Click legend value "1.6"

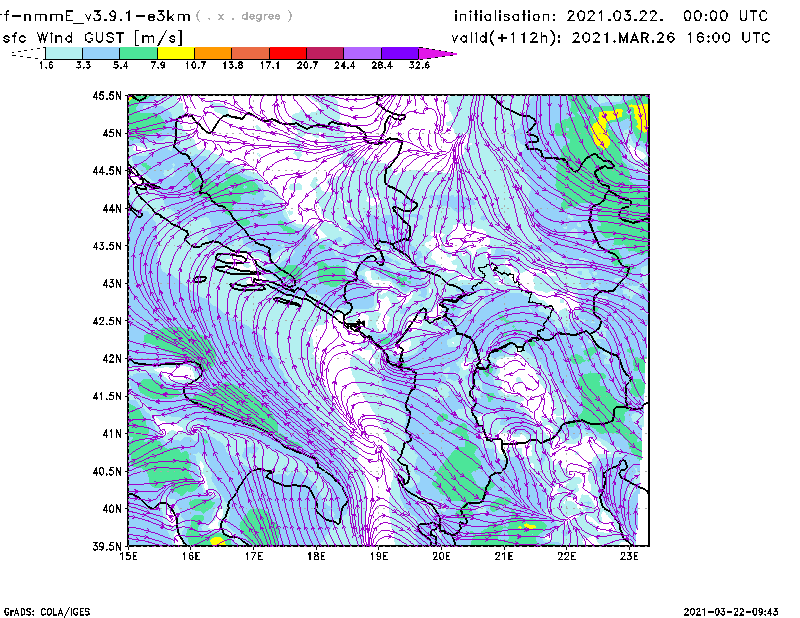46,65
